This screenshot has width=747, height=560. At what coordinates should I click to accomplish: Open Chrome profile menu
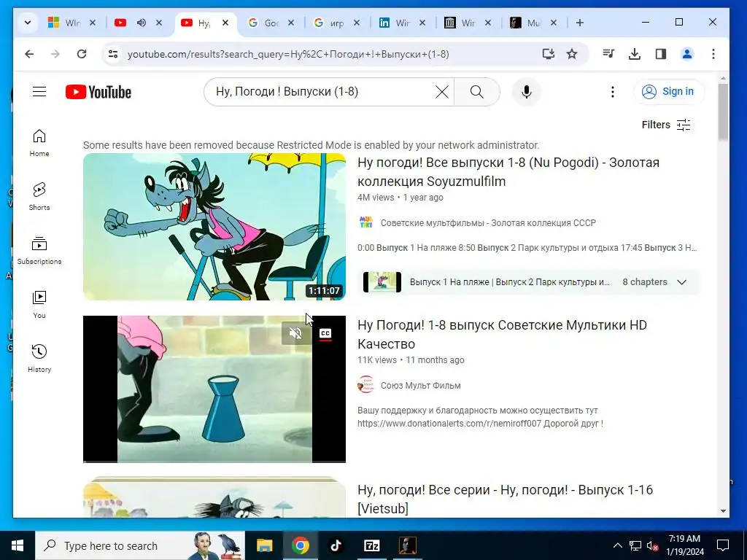click(x=687, y=54)
